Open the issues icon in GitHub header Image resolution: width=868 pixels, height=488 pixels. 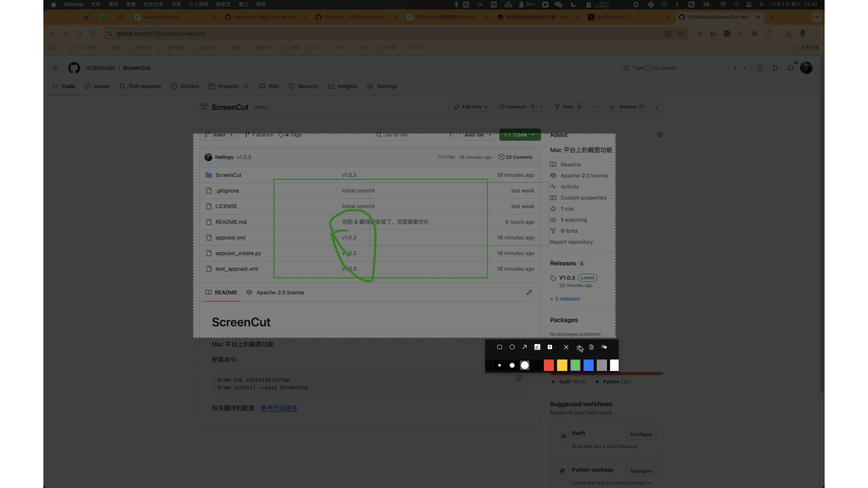point(760,68)
